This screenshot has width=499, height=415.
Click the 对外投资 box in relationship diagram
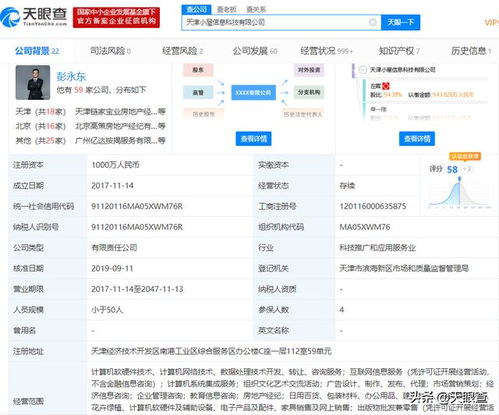point(309,70)
